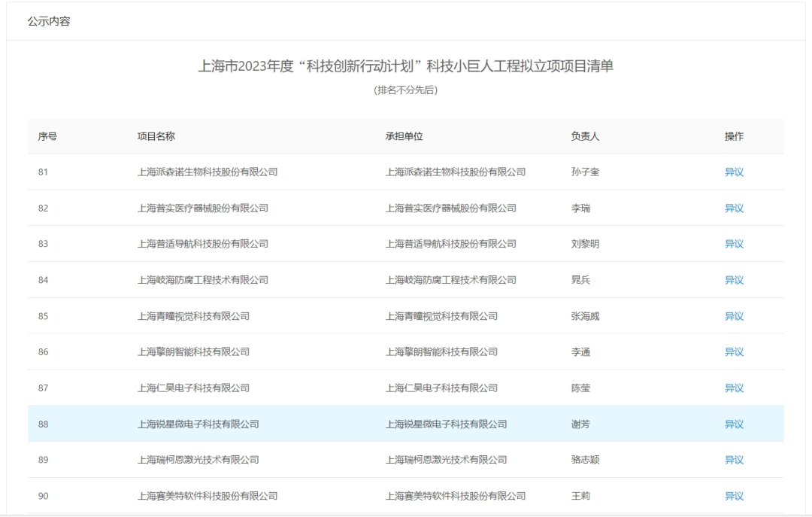Select project name 上海青瞳视觉科技有限公司
The height and width of the screenshot is (517, 812).
click(193, 316)
